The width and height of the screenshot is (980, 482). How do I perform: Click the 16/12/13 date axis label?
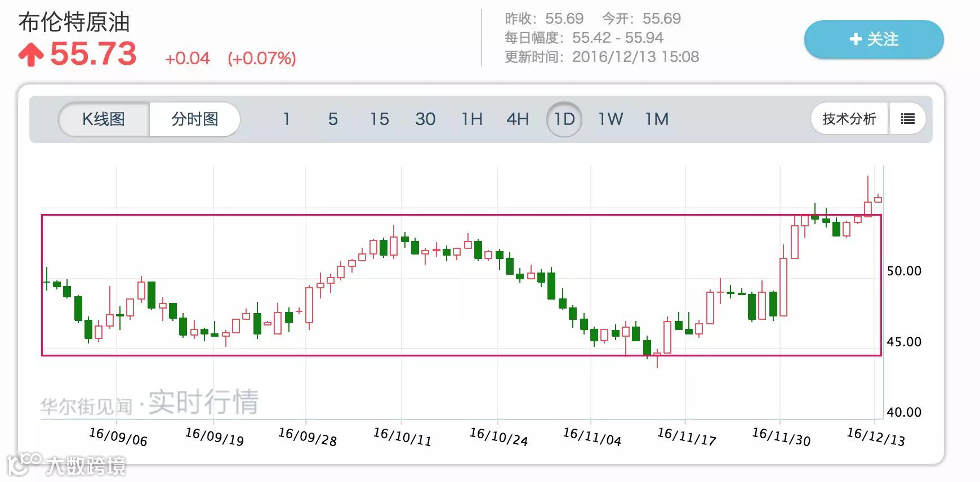(876, 436)
